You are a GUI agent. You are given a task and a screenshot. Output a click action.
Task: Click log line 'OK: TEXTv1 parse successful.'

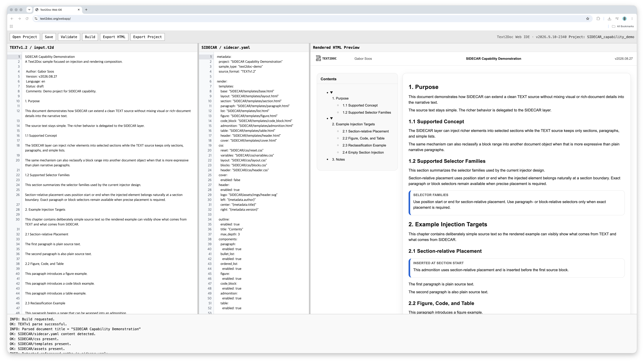coord(38,324)
